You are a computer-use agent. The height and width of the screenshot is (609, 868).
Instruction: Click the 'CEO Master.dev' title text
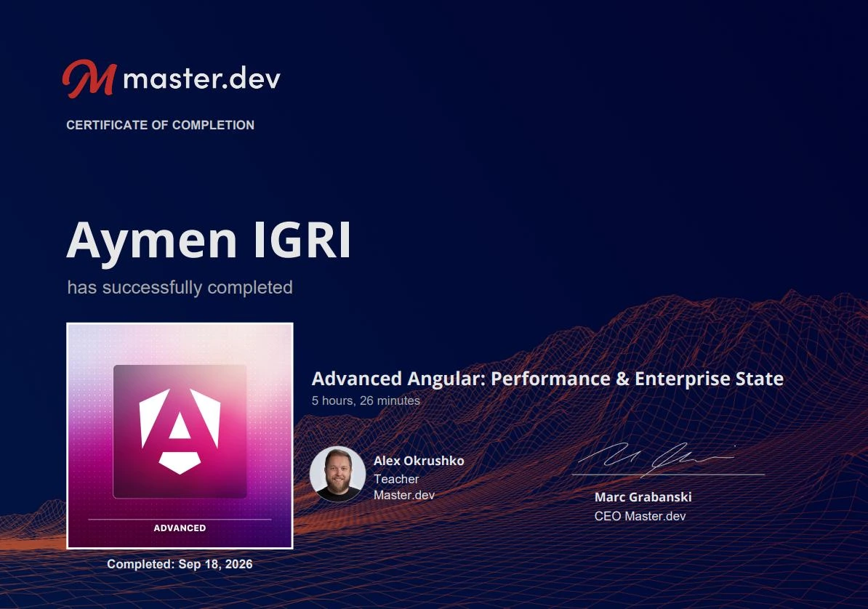pyautogui.click(x=640, y=516)
